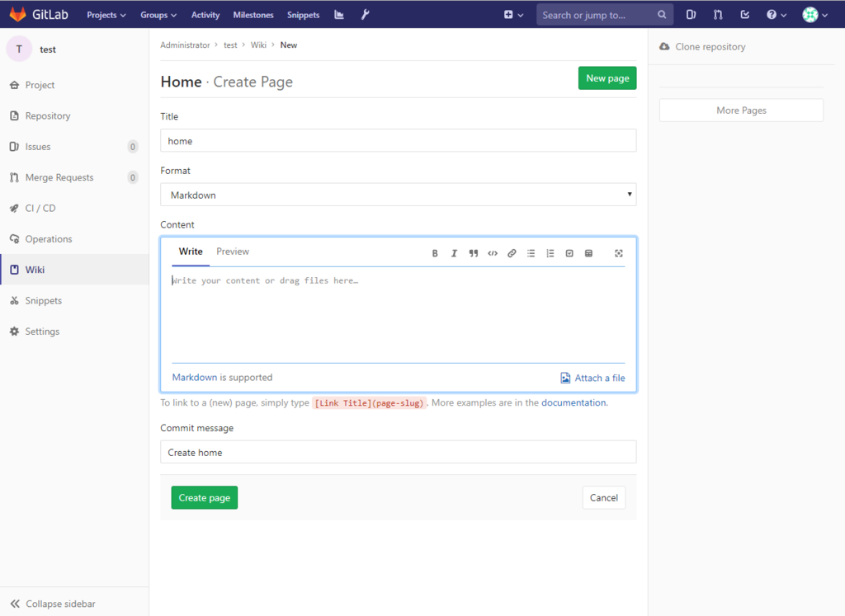Open the instance statistics chart icon
The image size is (845, 616).
[x=339, y=15]
